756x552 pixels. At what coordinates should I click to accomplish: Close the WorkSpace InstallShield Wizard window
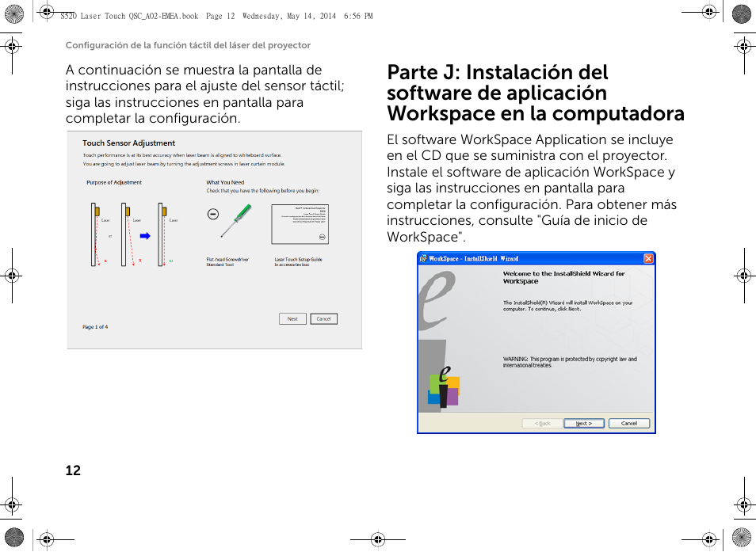click(648, 259)
